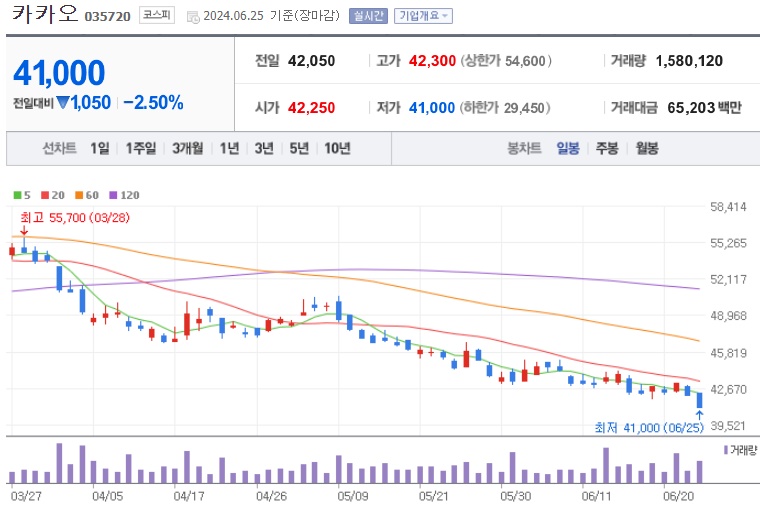Click the open price 42,250
The width and height of the screenshot is (760, 508).
pyautogui.click(x=311, y=108)
